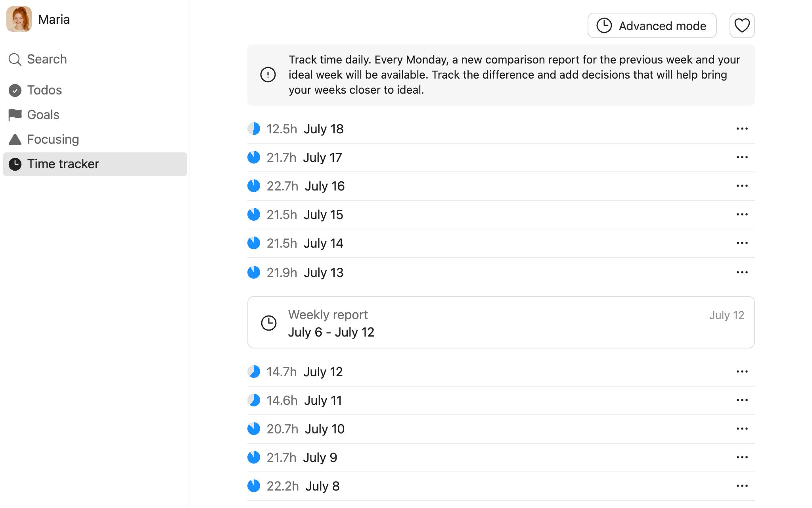Click the 12.5h duration value
Image resolution: width=812 pixels, height=508 pixels.
[282, 129]
